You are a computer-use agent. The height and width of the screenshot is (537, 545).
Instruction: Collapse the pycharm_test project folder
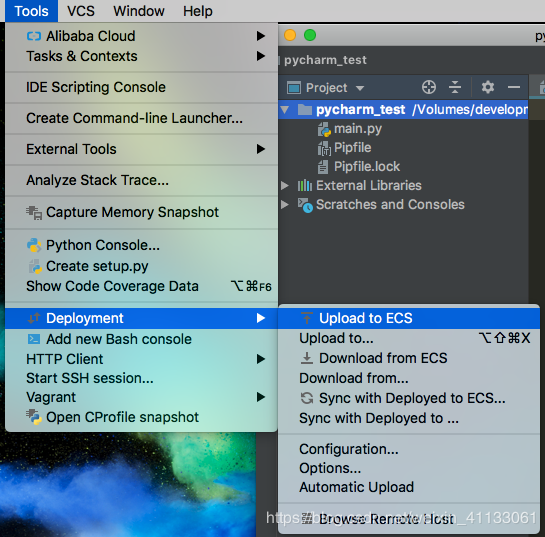pyautogui.click(x=285, y=110)
